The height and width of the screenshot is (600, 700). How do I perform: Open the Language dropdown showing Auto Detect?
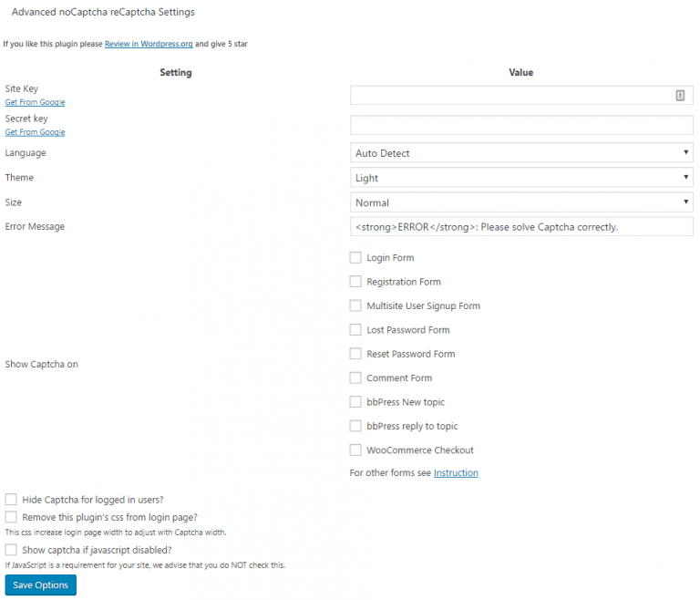pos(521,153)
